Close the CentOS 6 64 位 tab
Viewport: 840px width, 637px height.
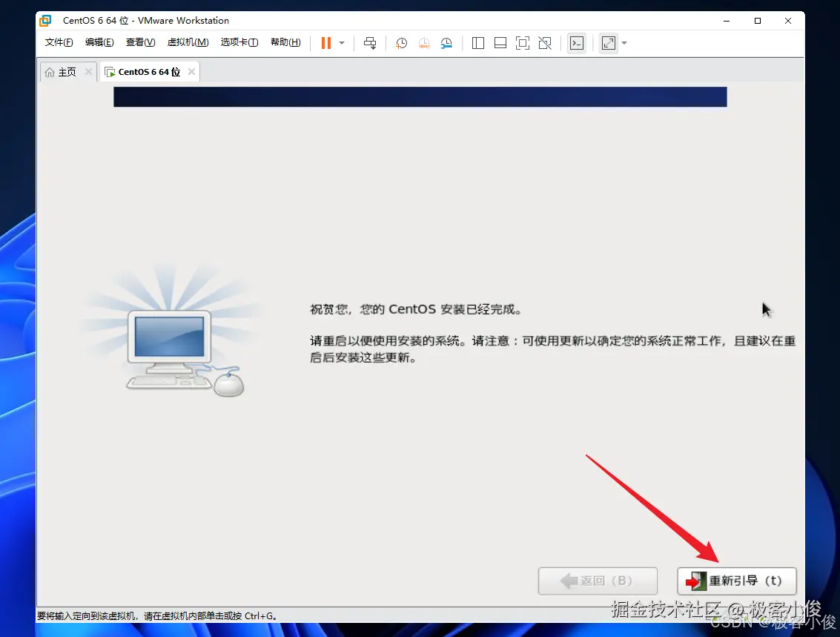point(191,71)
